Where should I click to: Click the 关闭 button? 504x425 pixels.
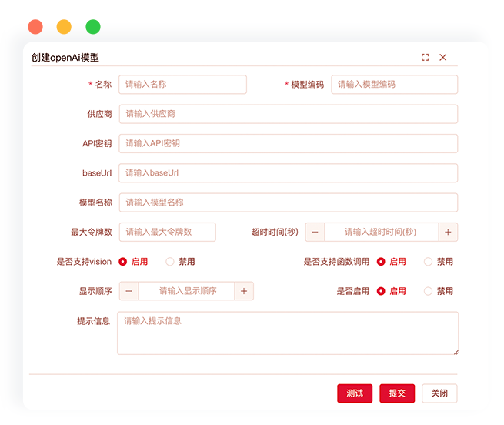coord(439,393)
